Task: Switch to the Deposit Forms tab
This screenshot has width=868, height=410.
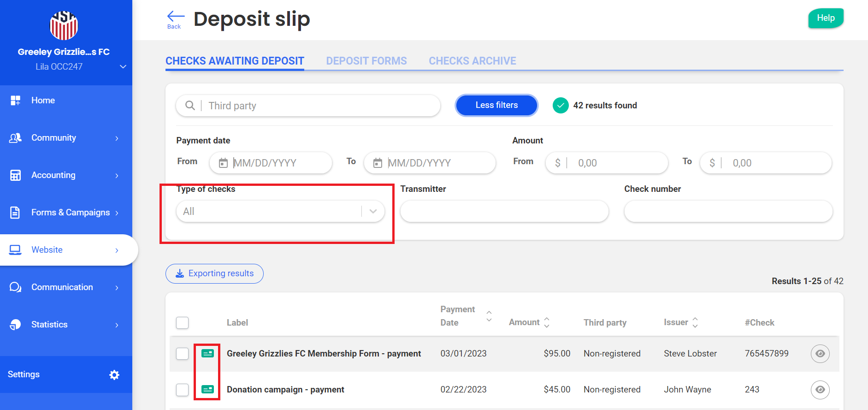Action: pyautogui.click(x=366, y=61)
